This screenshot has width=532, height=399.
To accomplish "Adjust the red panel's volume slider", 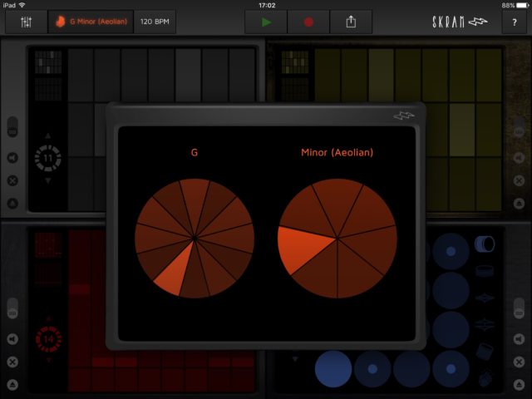I will pos(12,308).
